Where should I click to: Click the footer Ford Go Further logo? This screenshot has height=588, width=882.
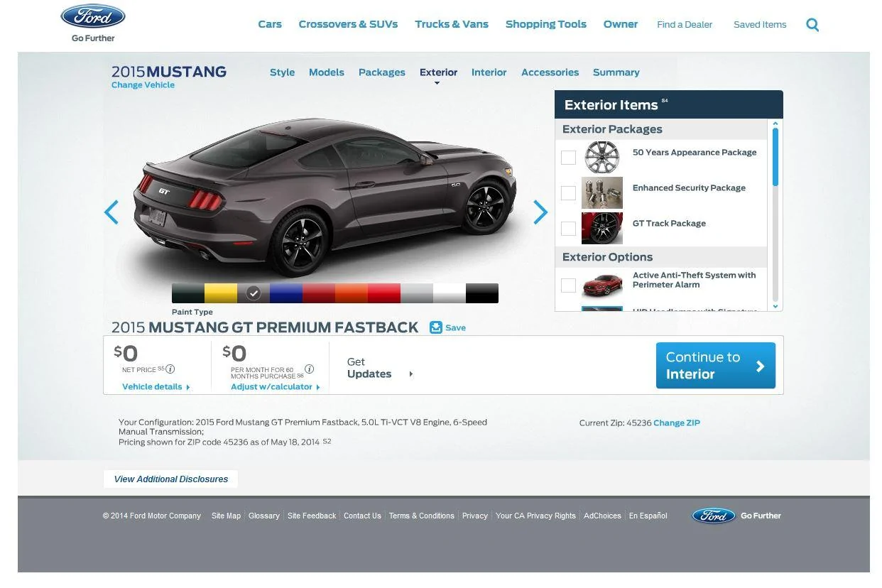736,516
